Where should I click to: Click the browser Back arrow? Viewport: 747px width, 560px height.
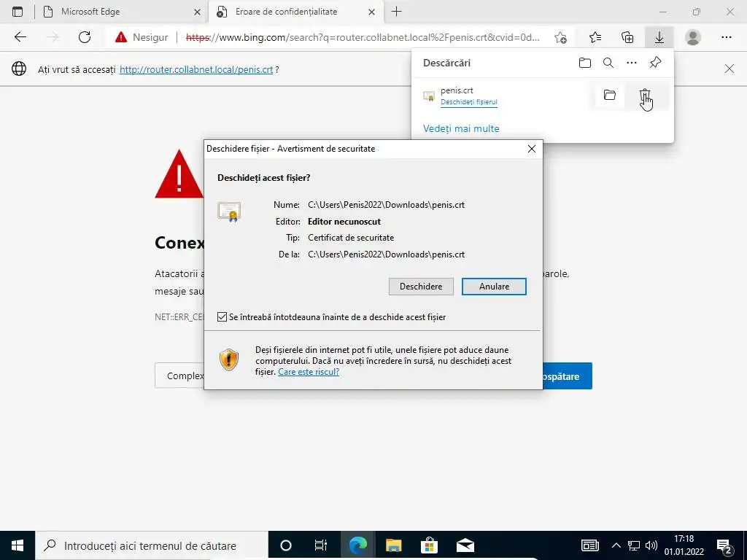click(20, 37)
